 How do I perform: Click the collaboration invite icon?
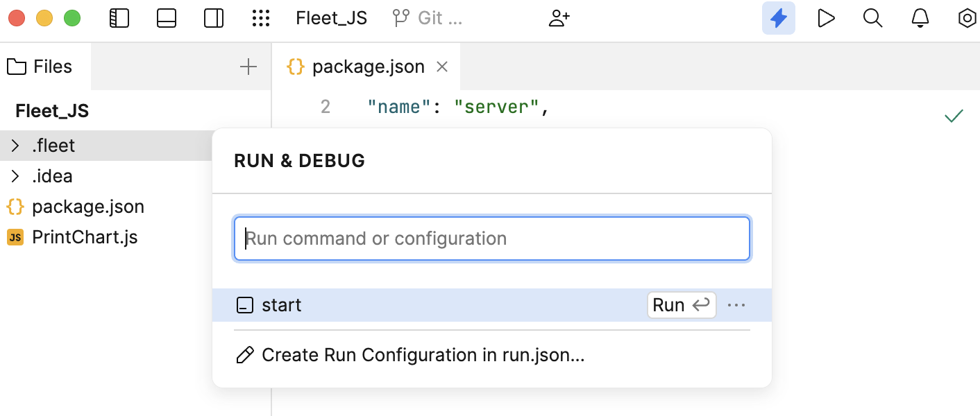pyautogui.click(x=559, y=18)
